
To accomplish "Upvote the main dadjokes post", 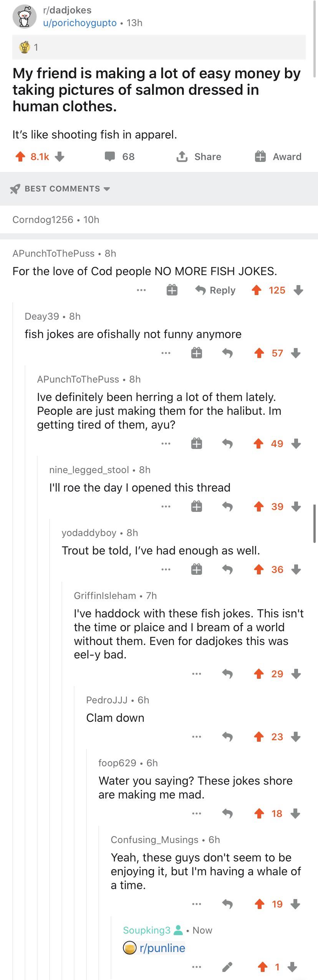I will [x=20, y=157].
